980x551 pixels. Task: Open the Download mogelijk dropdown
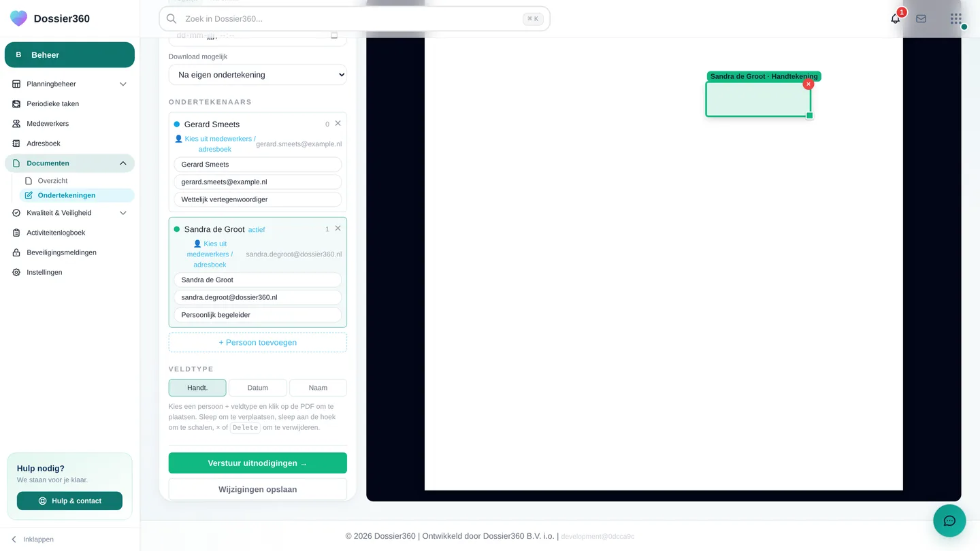point(257,75)
